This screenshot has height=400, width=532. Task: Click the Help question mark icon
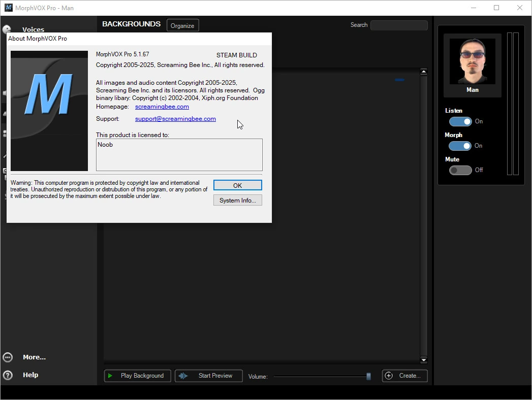tap(8, 375)
